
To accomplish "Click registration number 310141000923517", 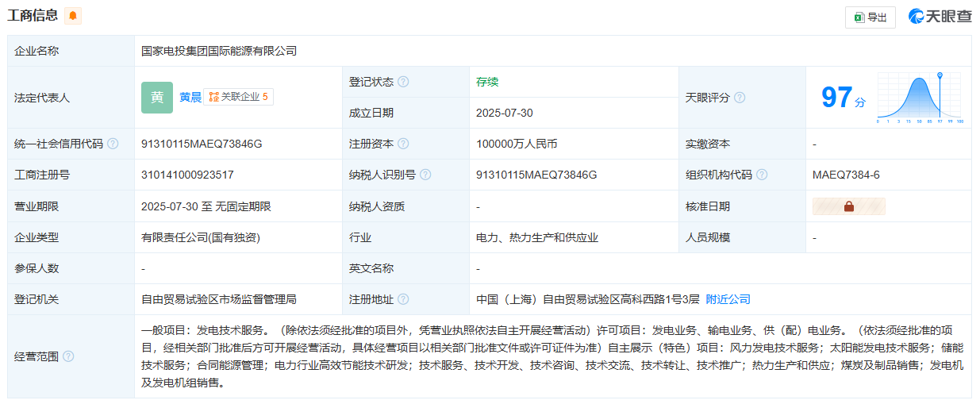I will click(x=187, y=175).
